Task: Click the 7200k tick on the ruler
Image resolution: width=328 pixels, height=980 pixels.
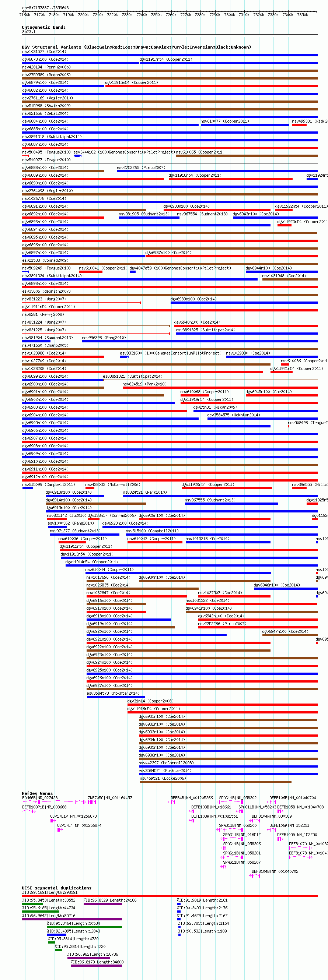Action: (83, 15)
